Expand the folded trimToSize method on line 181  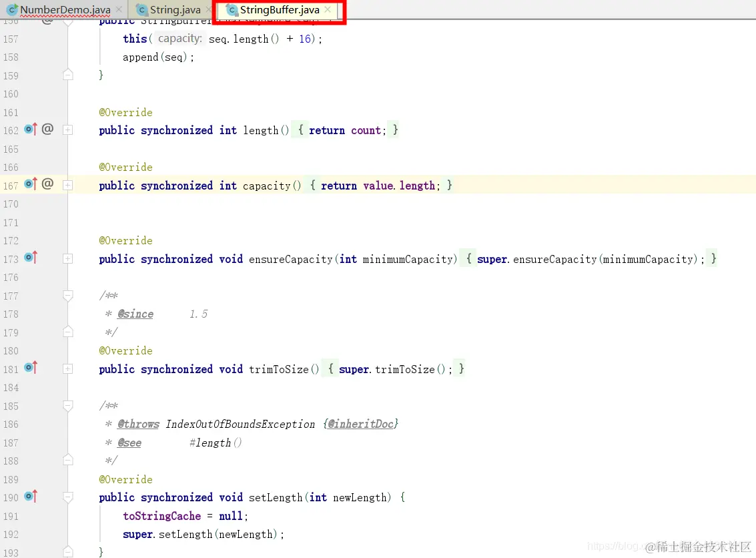[x=68, y=369]
